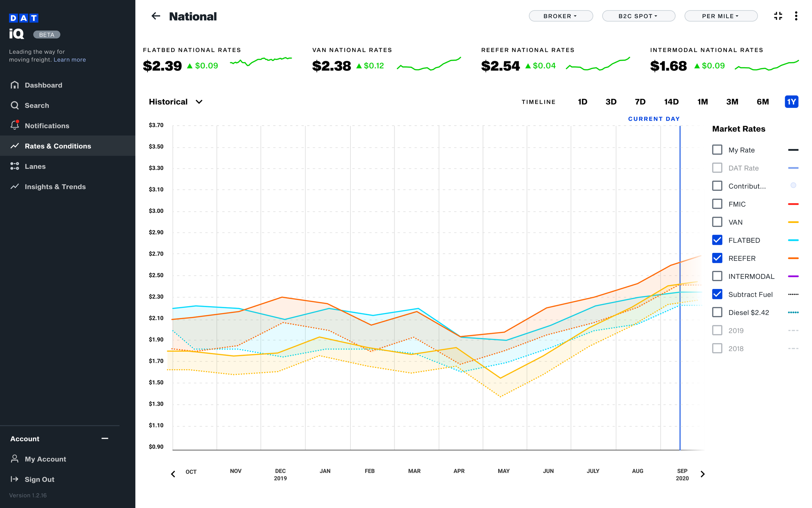Select the 7D timeline tab
The image size is (812, 508).
tap(640, 102)
